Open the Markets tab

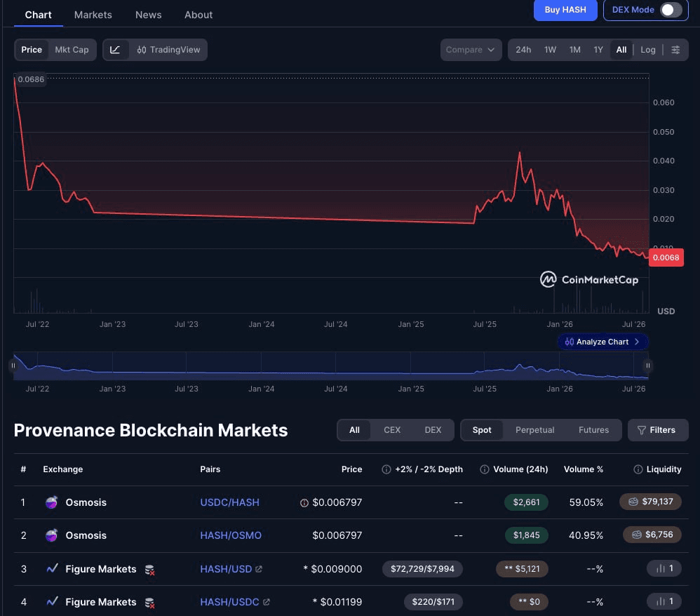point(93,15)
